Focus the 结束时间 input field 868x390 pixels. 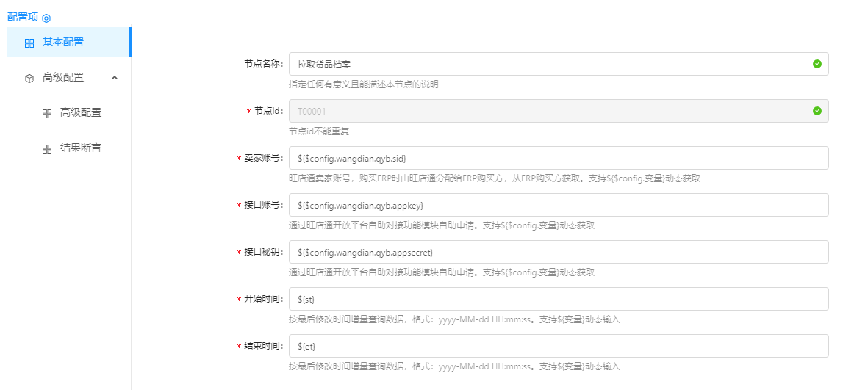coord(559,346)
